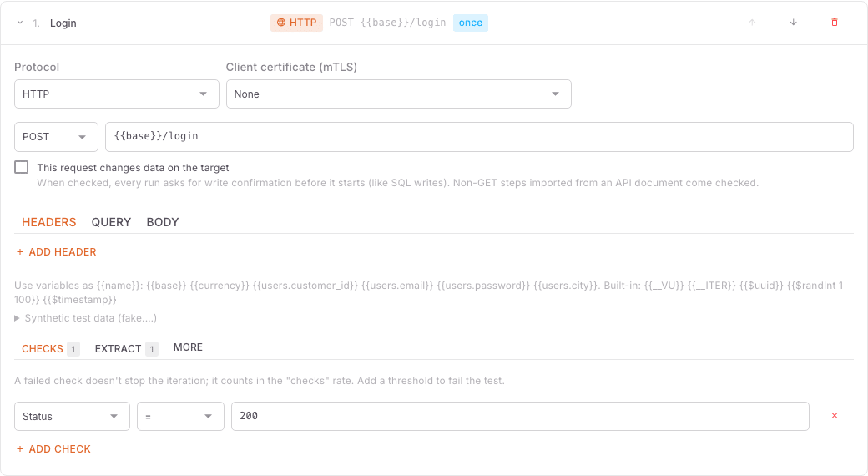
Task: Open the CHECKS tab
Action: pos(50,348)
